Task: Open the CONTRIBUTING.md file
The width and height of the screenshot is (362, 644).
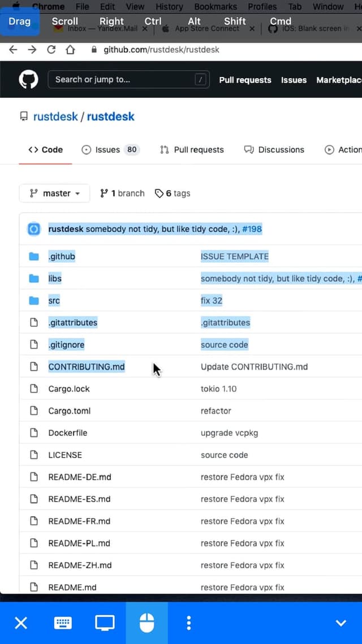Action: coord(87,367)
